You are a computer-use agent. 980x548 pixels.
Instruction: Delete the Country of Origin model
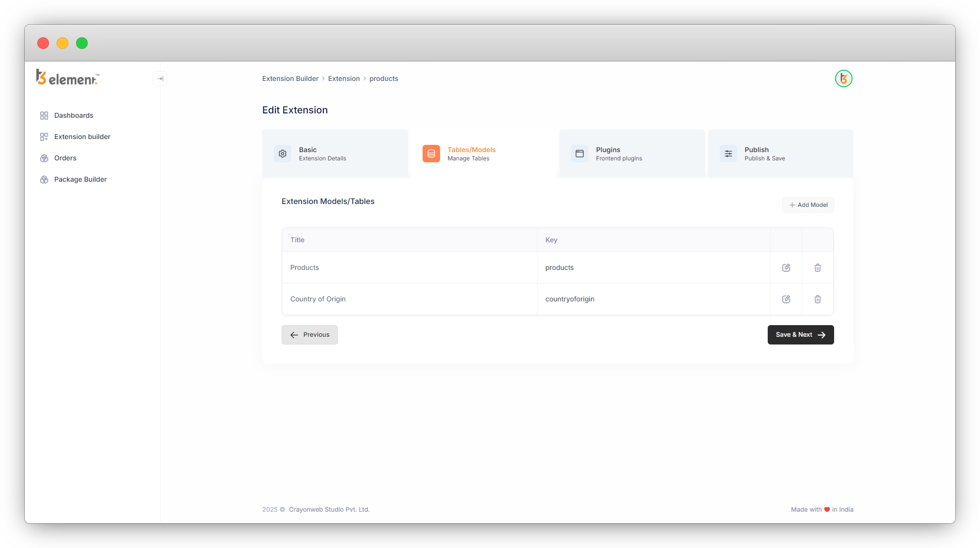pos(817,299)
